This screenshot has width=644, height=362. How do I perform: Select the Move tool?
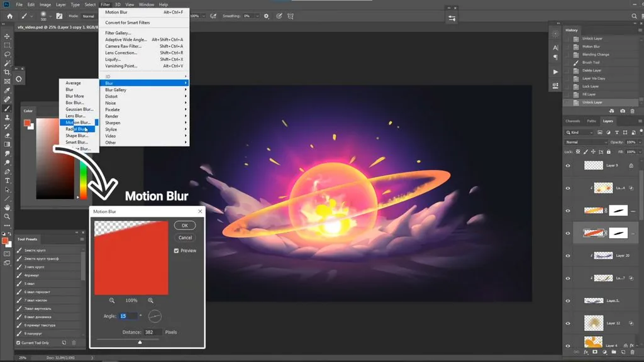click(x=7, y=36)
